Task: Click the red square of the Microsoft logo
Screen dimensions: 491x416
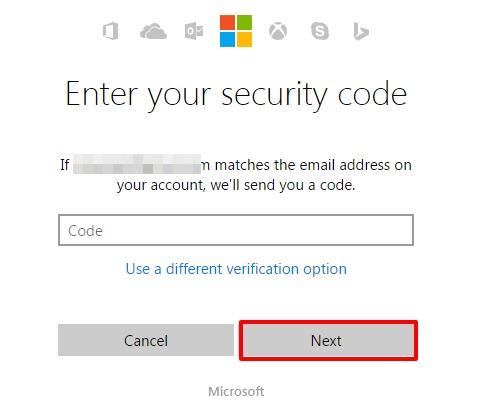Action: [x=227, y=22]
